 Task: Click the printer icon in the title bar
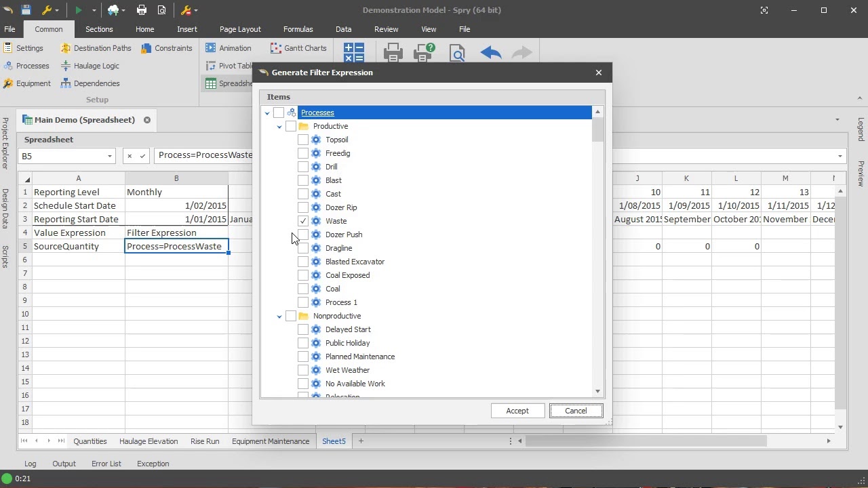(x=142, y=10)
